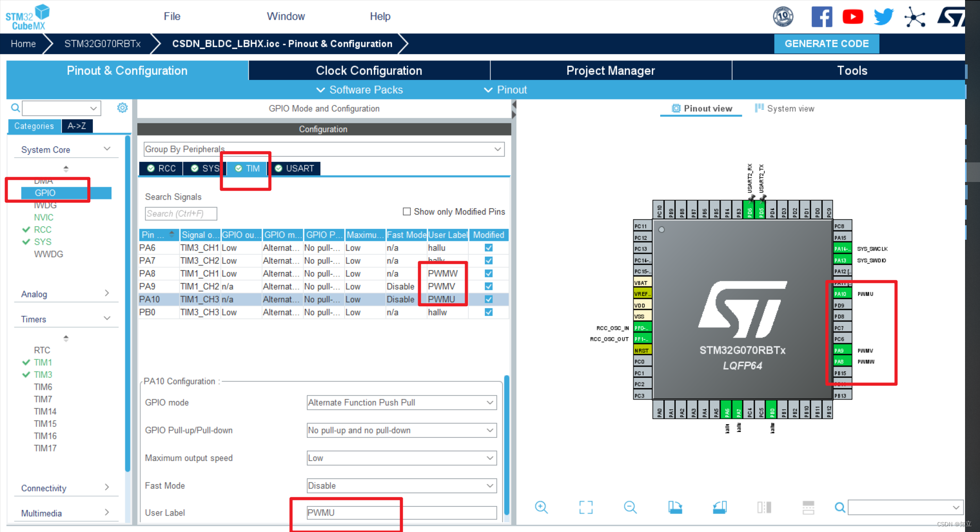
Task: Switch to the Project Manager tab
Action: pyautogui.click(x=611, y=71)
